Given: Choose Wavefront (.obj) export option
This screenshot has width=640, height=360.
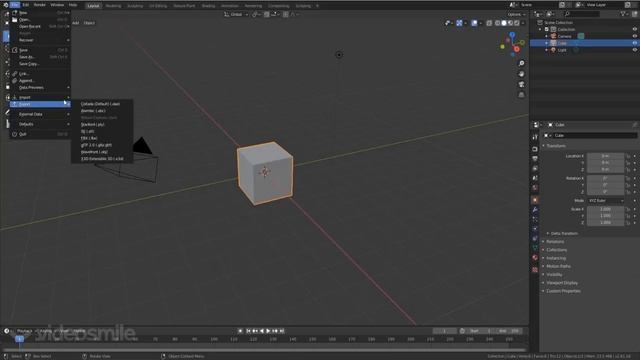Looking at the screenshot, I should (94, 152).
